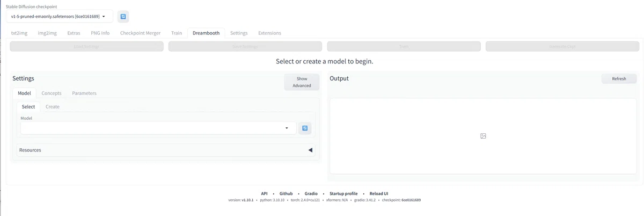
Task: Click the Generate Ckpt button
Action: pos(562,47)
